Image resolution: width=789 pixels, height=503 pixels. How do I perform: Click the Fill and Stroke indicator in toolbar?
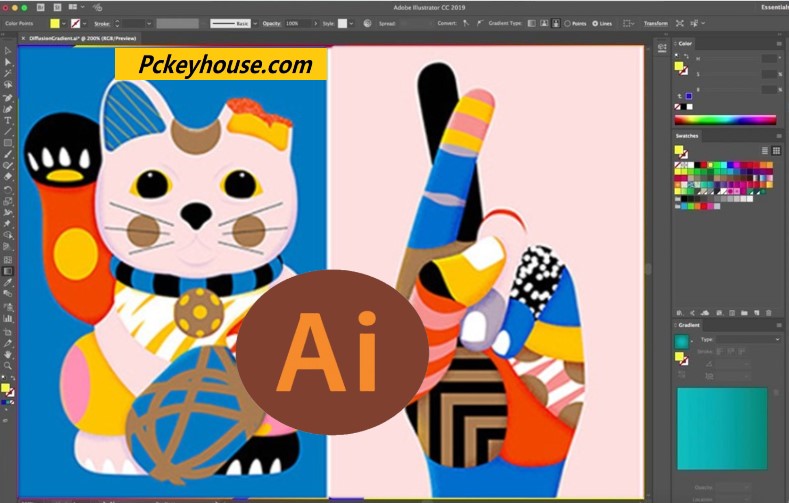pos(7,389)
